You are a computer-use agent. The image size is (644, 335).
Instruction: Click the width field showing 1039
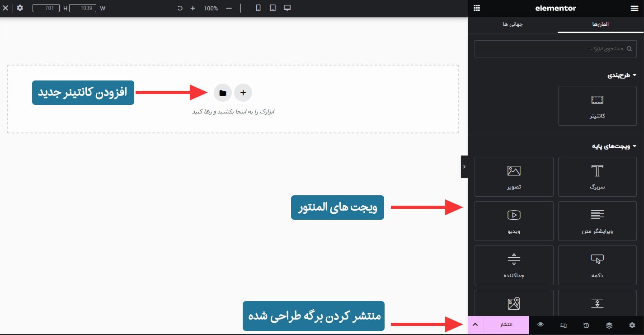click(83, 8)
